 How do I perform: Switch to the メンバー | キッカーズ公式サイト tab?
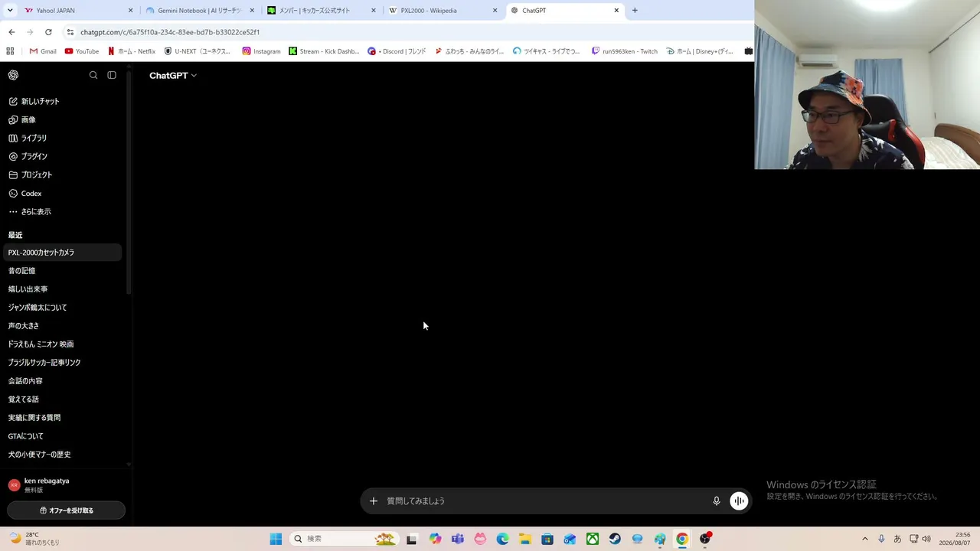point(322,11)
